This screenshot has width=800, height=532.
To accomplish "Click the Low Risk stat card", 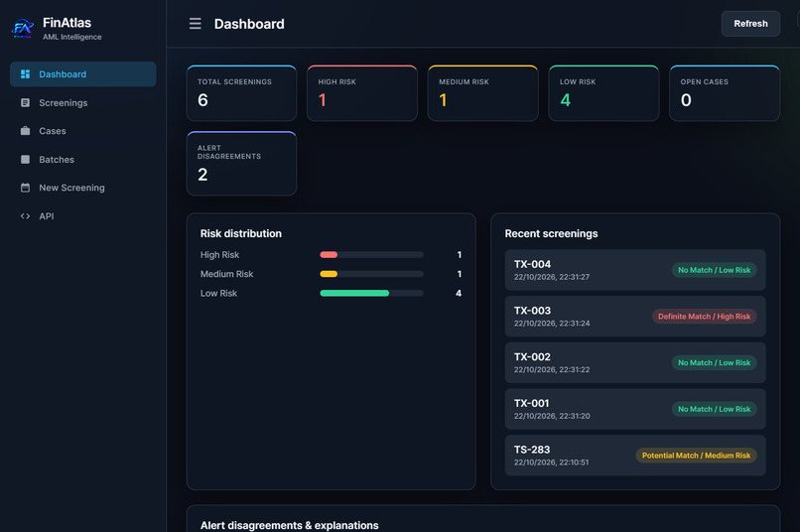I will click(603, 93).
